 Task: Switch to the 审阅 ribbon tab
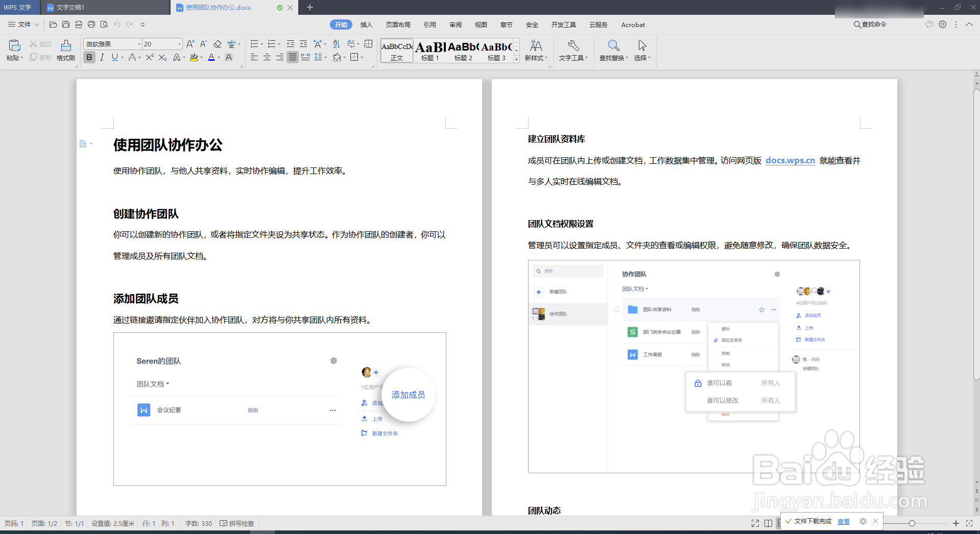click(456, 25)
